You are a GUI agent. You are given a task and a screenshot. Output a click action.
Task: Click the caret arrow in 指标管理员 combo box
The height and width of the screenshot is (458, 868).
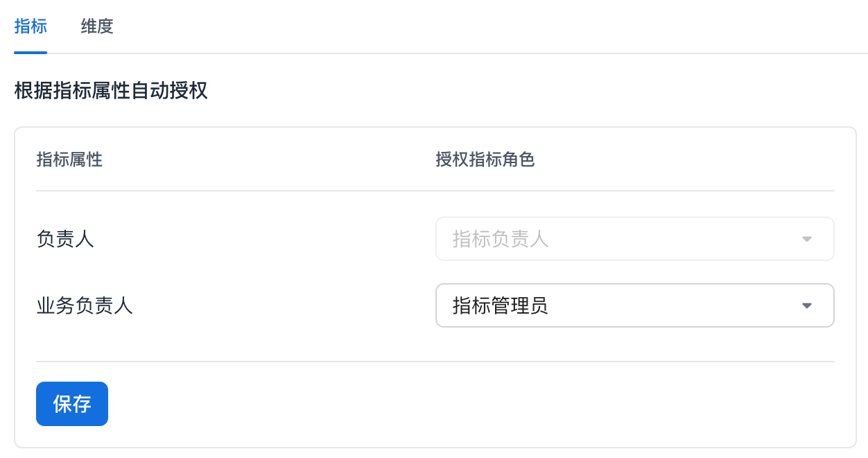806,305
